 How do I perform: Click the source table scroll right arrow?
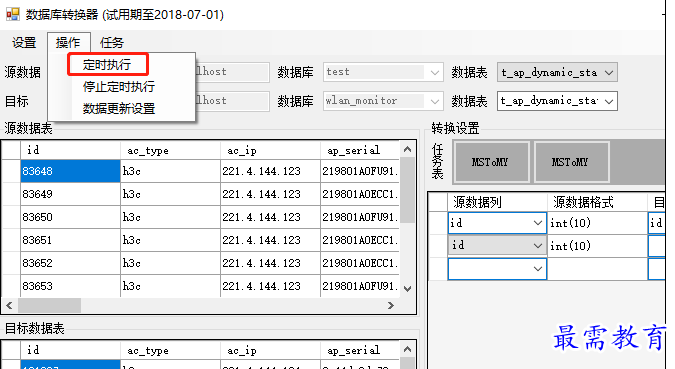coord(390,305)
